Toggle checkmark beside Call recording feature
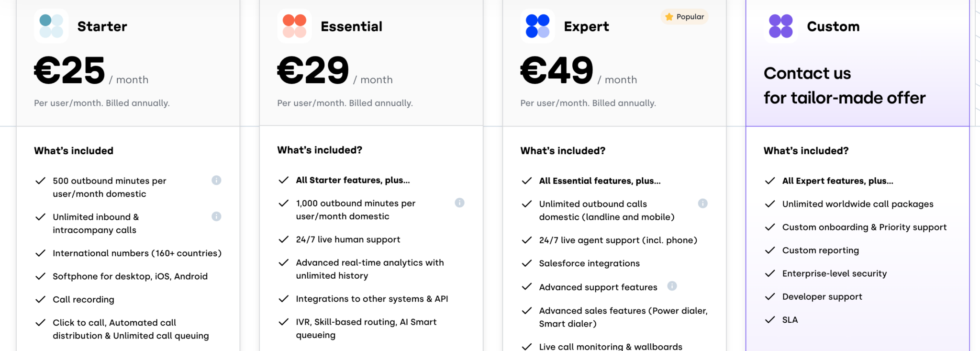980x351 pixels. click(x=40, y=299)
